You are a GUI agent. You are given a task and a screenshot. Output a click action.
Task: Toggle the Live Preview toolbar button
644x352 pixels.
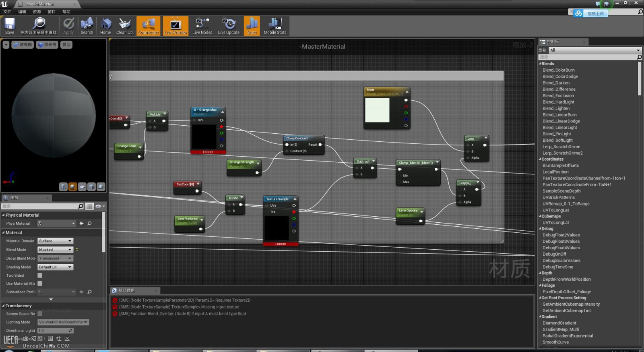coord(175,26)
